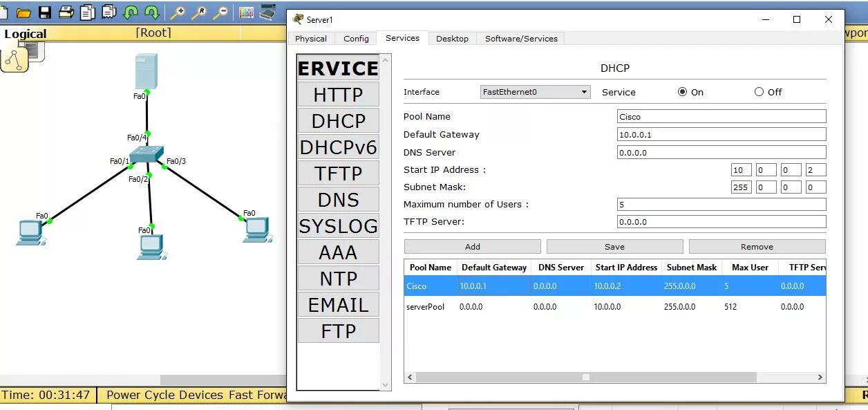
Task: Open the Config tab of Server1
Action: tap(356, 39)
